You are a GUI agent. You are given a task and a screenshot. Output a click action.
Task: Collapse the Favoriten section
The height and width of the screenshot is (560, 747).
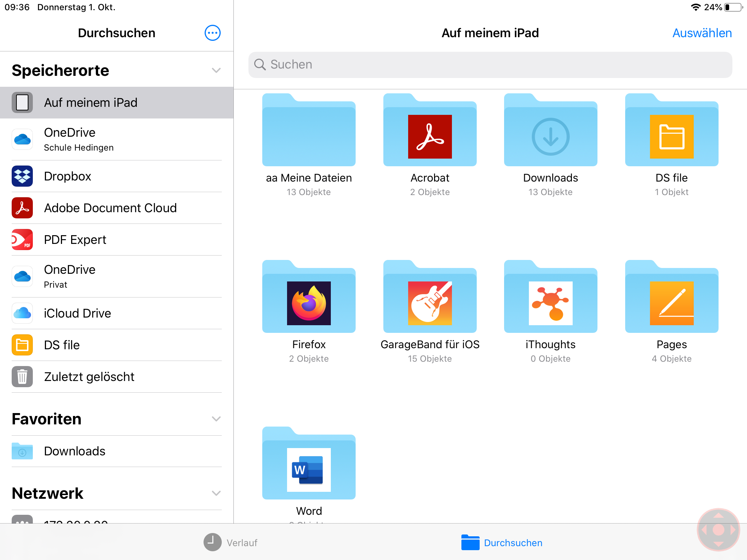[x=216, y=419]
